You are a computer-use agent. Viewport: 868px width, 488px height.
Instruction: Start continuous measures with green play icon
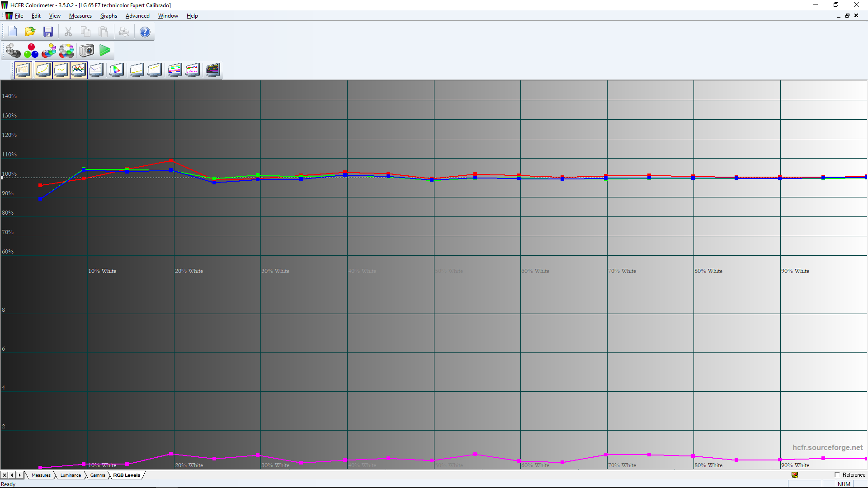(105, 51)
